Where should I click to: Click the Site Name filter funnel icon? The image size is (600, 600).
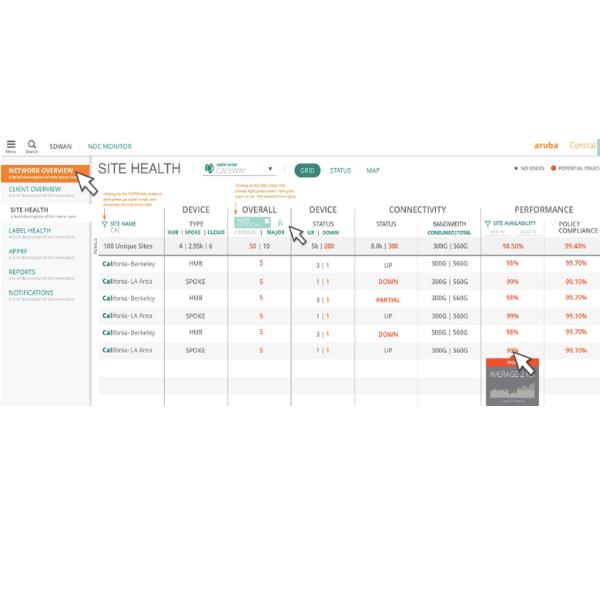pyautogui.click(x=105, y=224)
